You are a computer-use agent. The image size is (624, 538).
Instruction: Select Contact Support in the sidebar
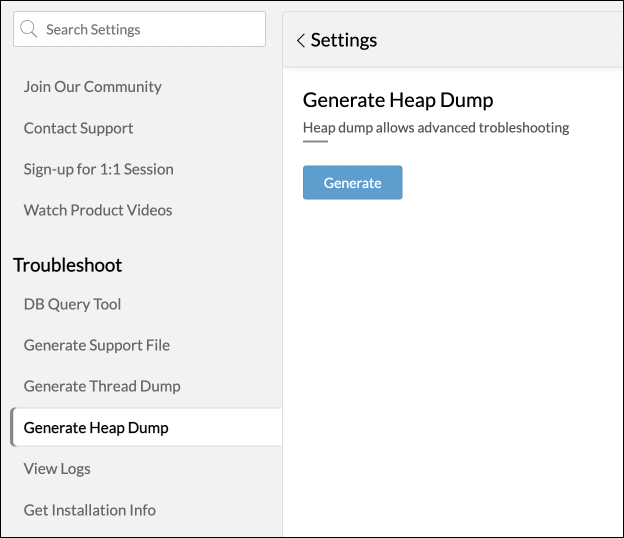[x=78, y=128]
